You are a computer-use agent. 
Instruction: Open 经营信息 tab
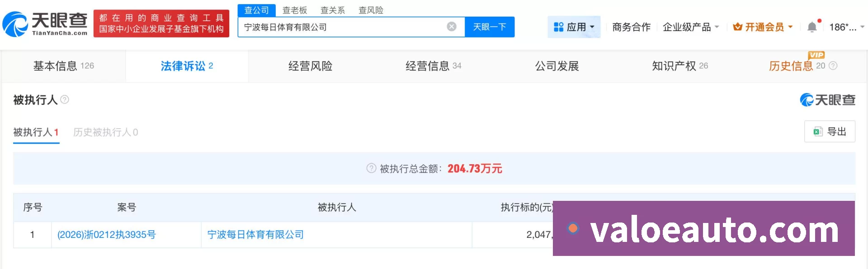433,66
